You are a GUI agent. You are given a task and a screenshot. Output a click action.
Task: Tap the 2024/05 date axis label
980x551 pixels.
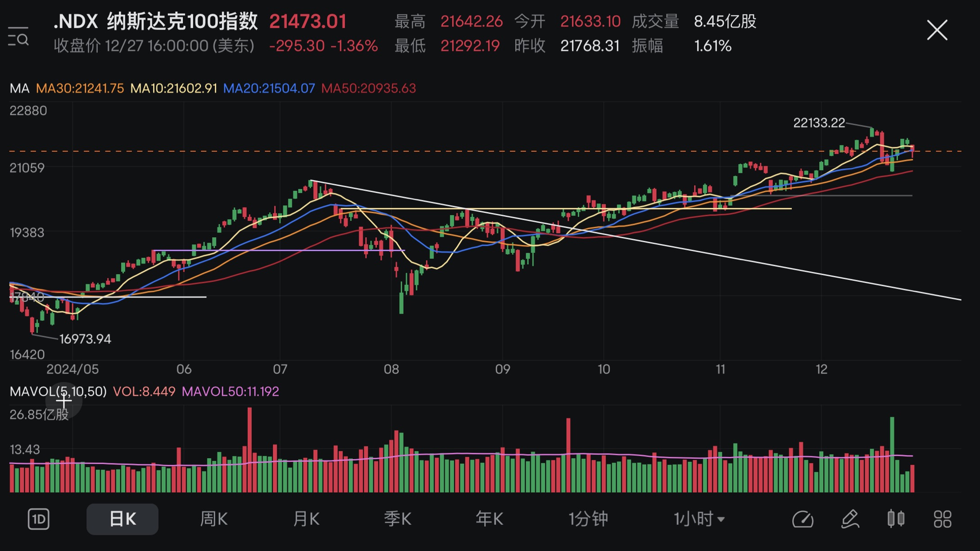(73, 369)
